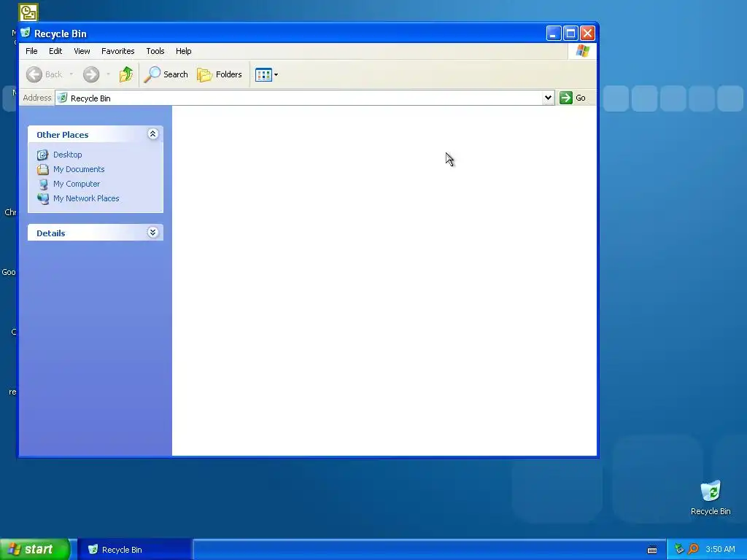Click the Recycle Bin title bar icon
The image size is (747, 560).
pyautogui.click(x=26, y=33)
